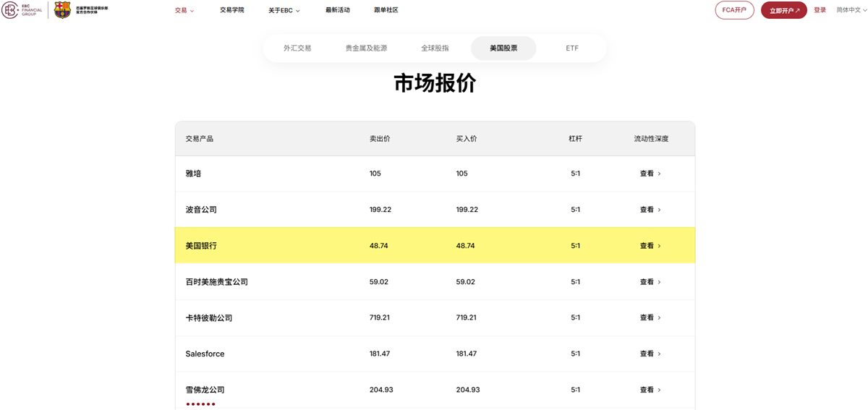Image resolution: width=868 pixels, height=410 pixels.
Task: Select the 美国股票 tab
Action: pyautogui.click(x=503, y=48)
